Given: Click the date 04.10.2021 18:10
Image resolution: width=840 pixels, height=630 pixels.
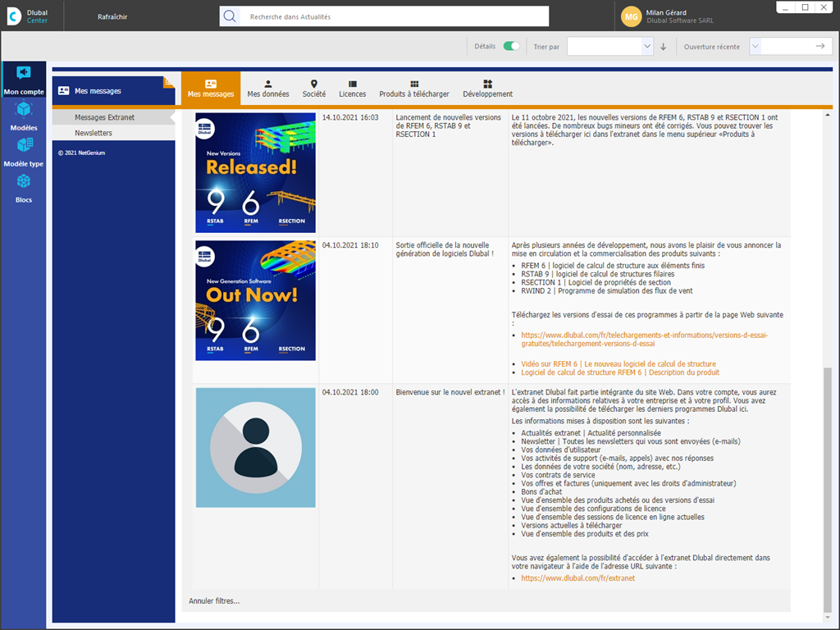Looking at the screenshot, I should [350, 244].
